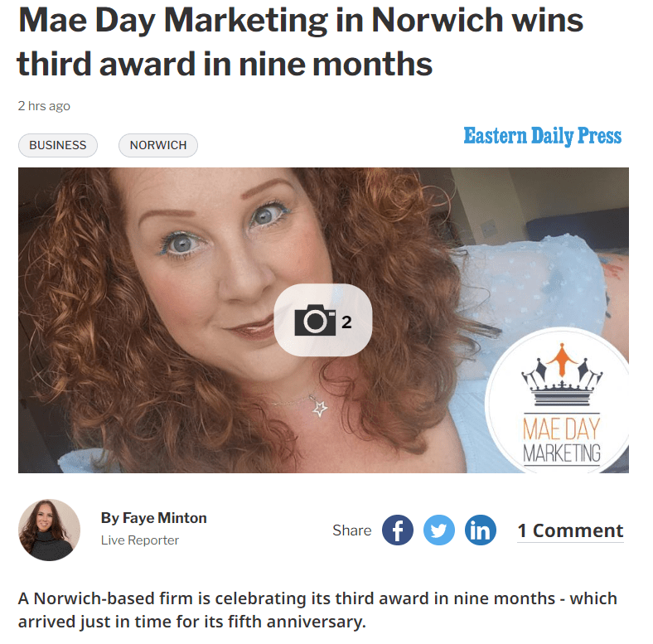Click the Eastern Daily Press logo
The width and height of the screenshot is (653, 644).
tap(542, 136)
